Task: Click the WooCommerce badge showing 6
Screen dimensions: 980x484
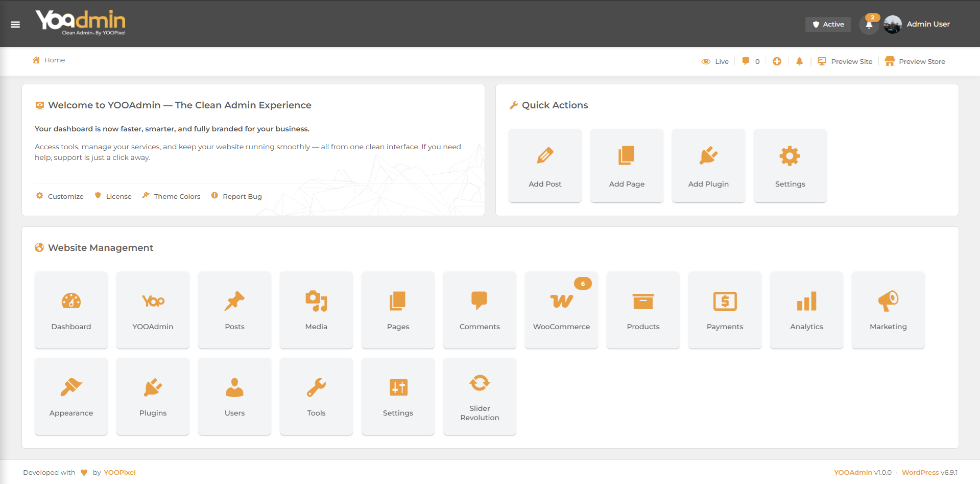Action: (583, 284)
